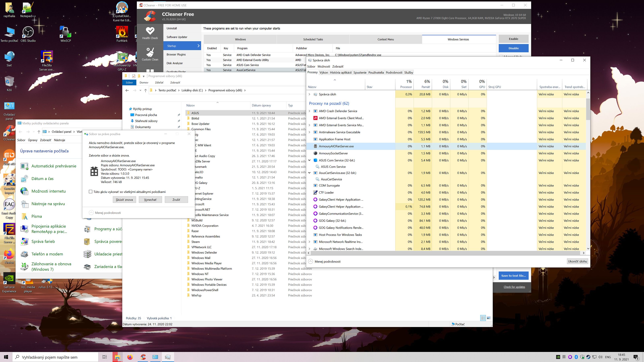This screenshot has height=362, width=644.
Task: Open Služby tab in Task Manager
Action: pos(409,72)
